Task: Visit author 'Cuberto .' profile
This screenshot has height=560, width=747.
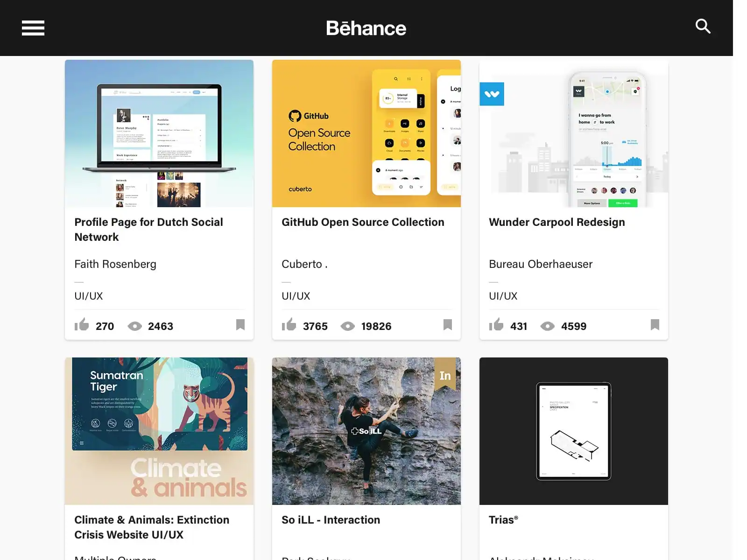Action: tap(304, 264)
